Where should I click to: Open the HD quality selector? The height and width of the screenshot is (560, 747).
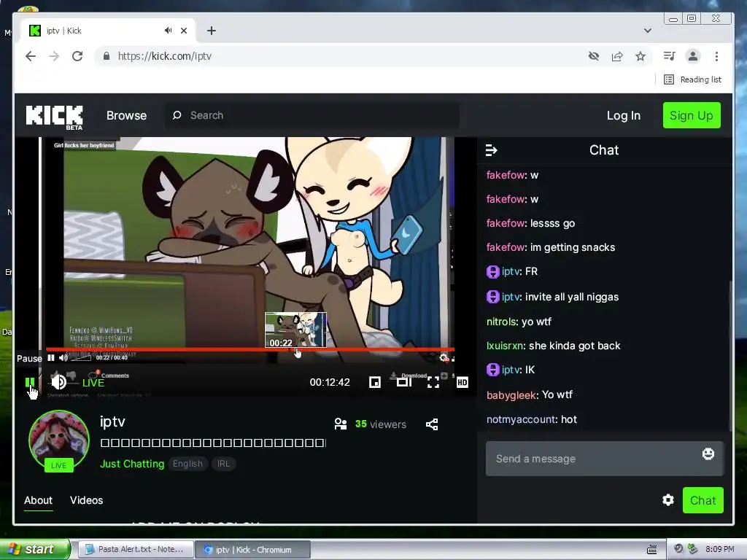pyautogui.click(x=462, y=382)
